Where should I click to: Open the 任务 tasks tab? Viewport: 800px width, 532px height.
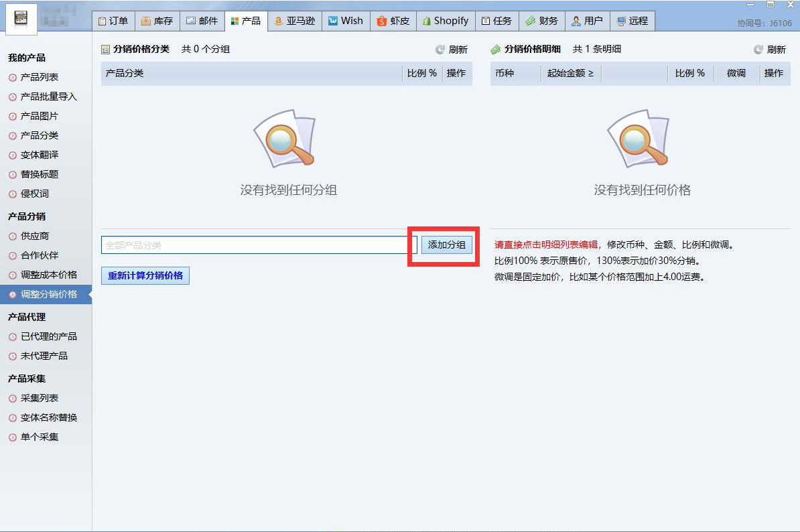tap(496, 21)
